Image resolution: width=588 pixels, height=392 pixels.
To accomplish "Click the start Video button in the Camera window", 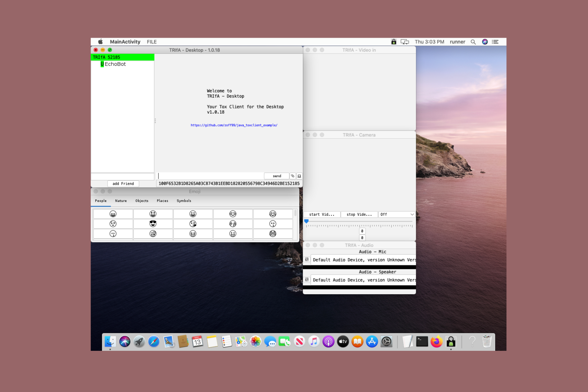I will (x=322, y=214).
